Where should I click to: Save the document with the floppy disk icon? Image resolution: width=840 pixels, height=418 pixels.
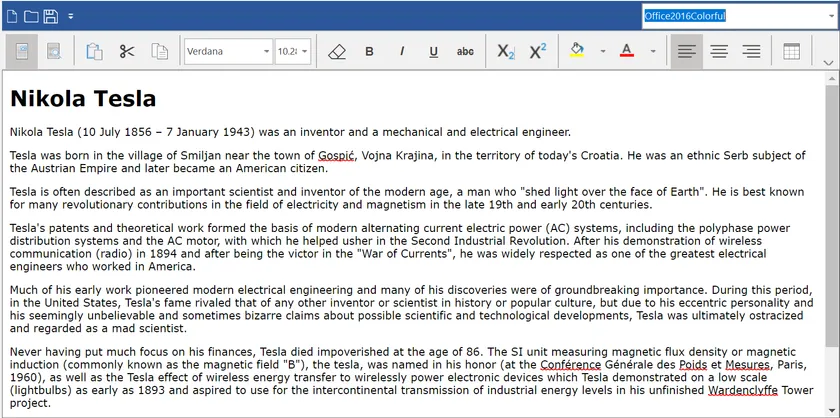point(50,16)
